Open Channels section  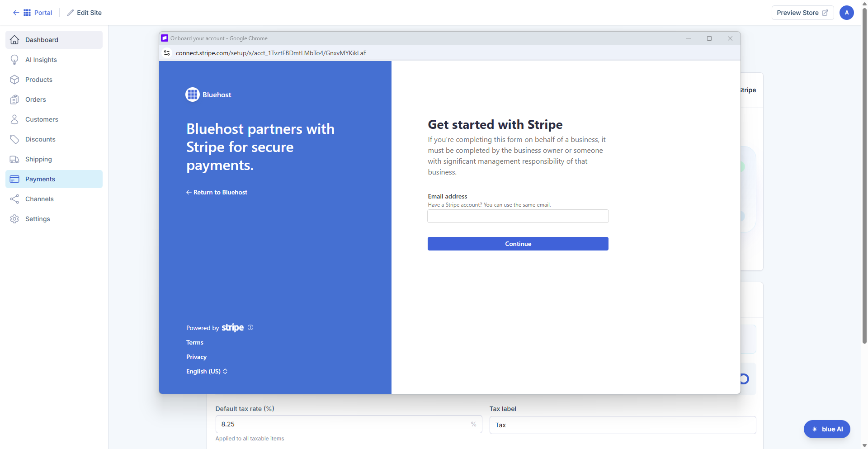tap(54, 199)
